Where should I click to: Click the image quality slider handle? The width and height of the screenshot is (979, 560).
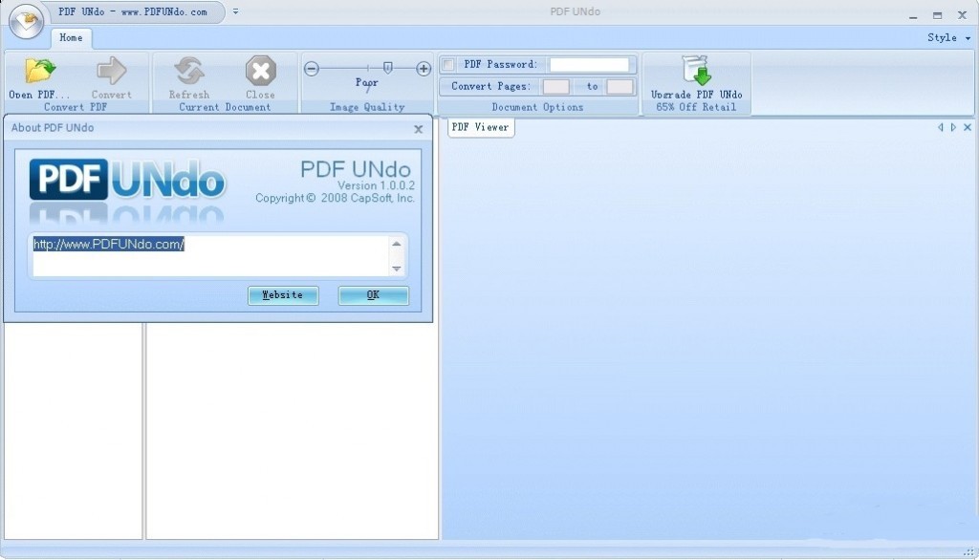[x=388, y=68]
